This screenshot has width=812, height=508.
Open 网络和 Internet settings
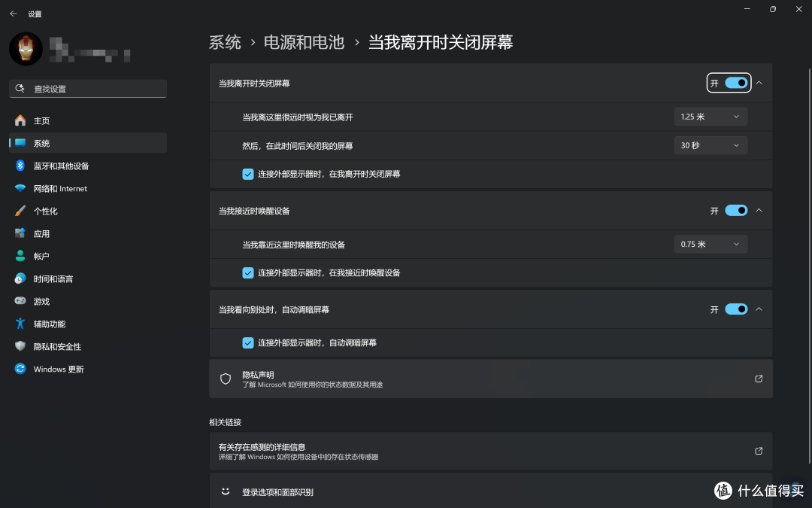pyautogui.click(x=88, y=189)
